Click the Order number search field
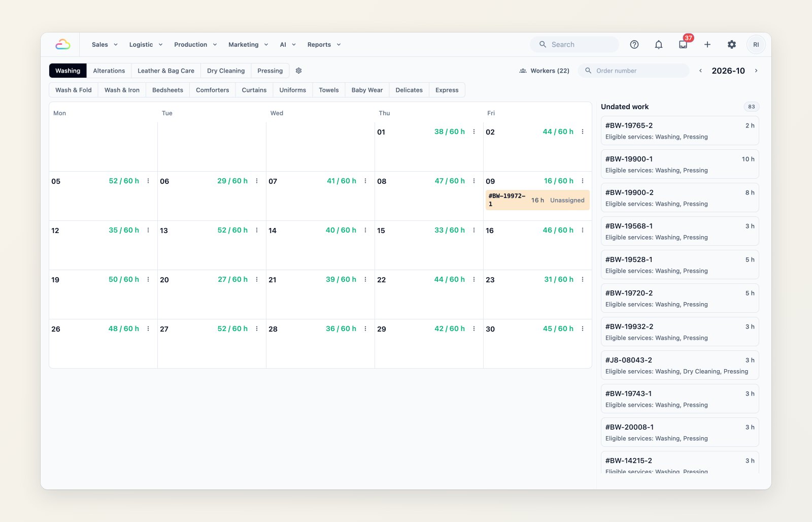This screenshot has width=812, height=522. pyautogui.click(x=634, y=71)
